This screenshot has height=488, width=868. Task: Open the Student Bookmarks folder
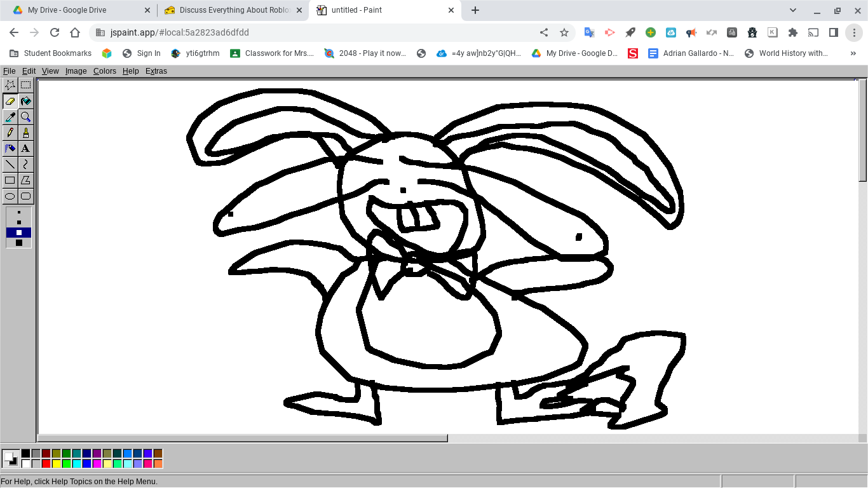coord(50,53)
